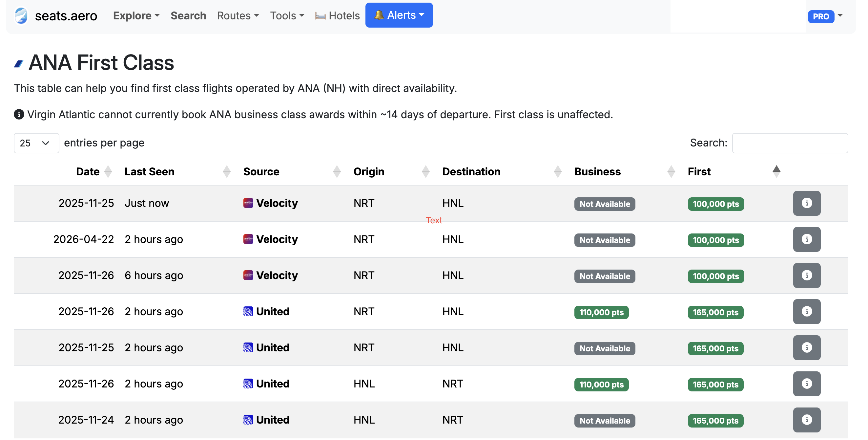Click Not Available badge in 2026-04-22 row
The image size is (868, 440).
click(x=605, y=240)
